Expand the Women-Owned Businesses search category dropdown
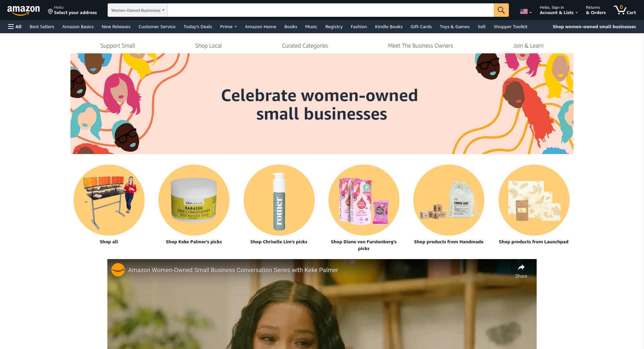 coord(138,10)
